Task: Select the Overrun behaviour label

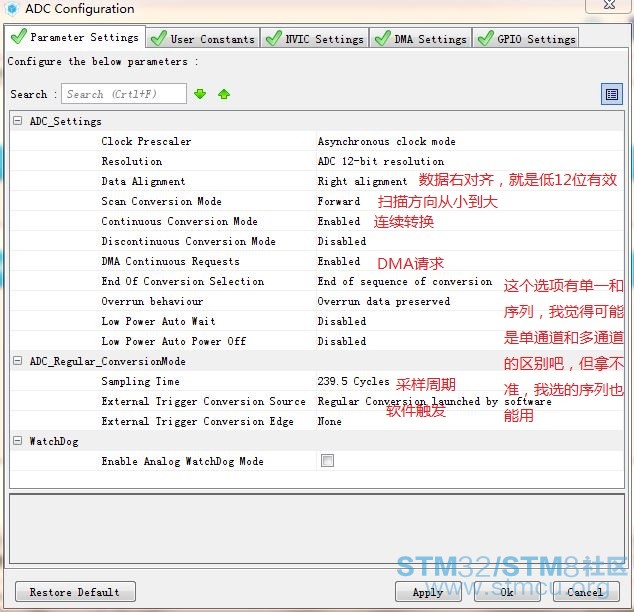Action: [152, 302]
